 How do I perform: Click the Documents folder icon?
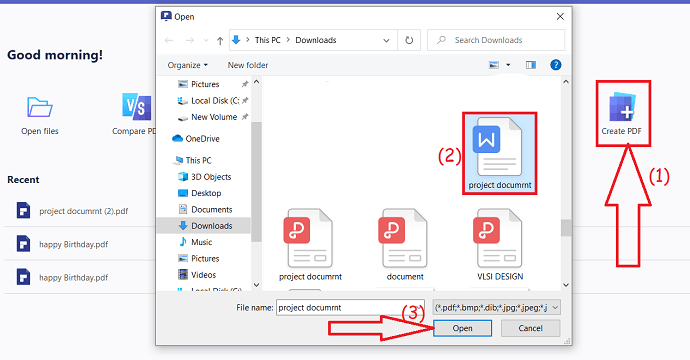183,209
